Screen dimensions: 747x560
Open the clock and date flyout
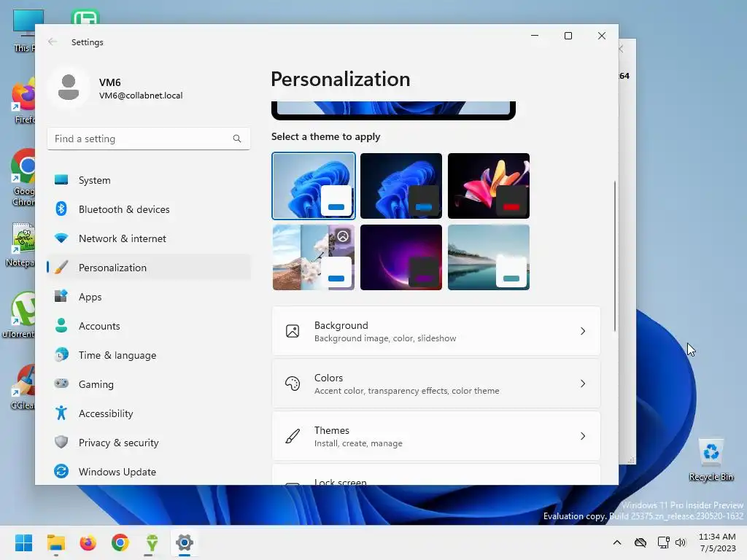(x=717, y=542)
